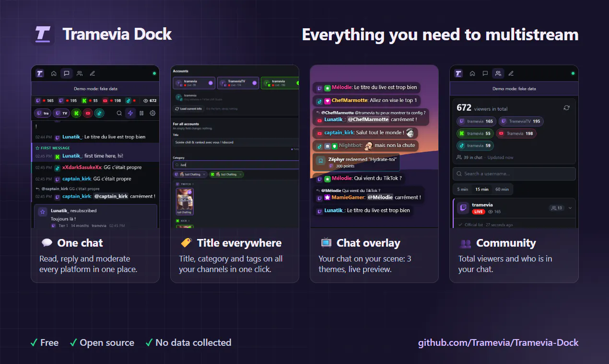Remove the Twitch Just Chatting category tag

(204, 174)
